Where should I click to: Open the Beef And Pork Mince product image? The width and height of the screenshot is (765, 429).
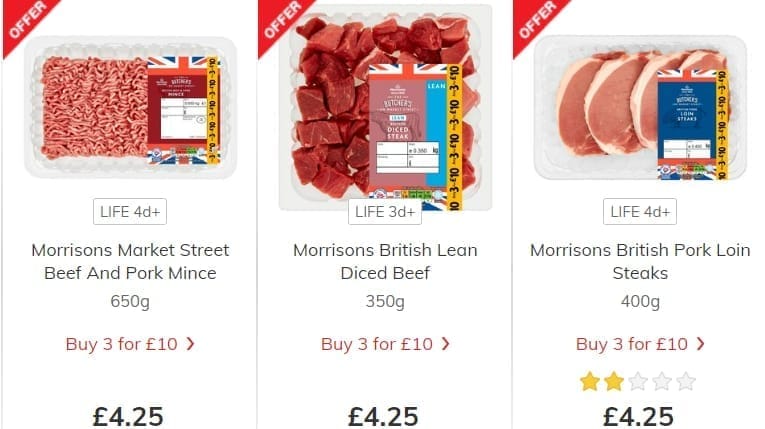click(130, 107)
